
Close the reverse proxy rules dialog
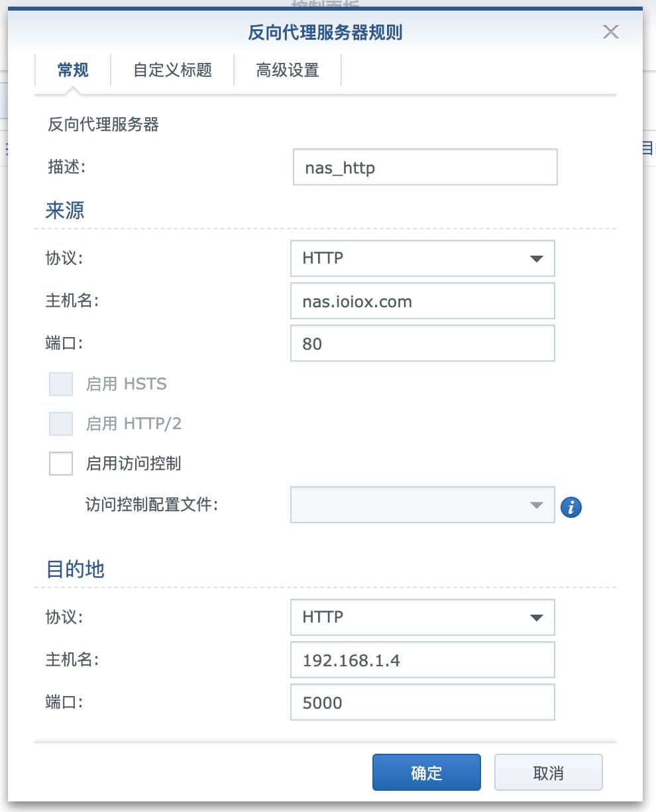(x=610, y=32)
